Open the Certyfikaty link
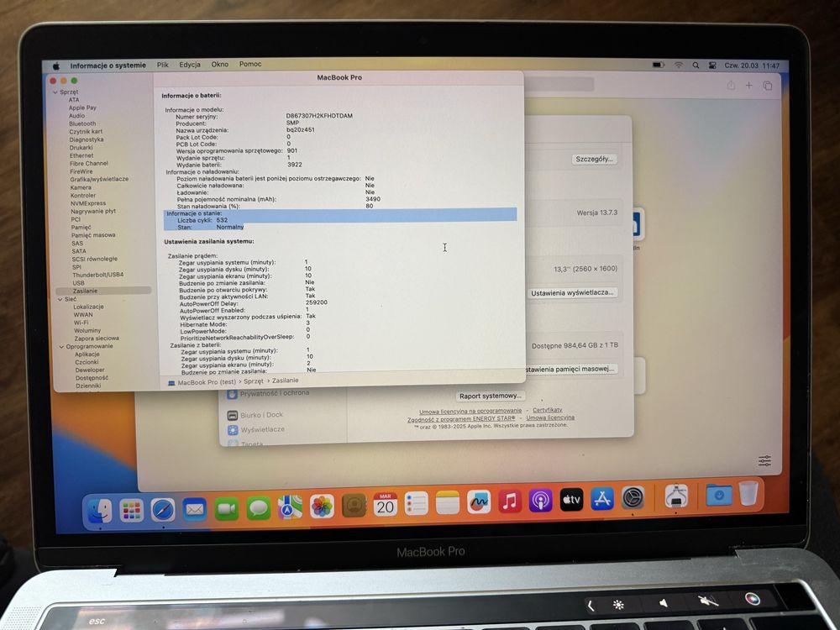Screen dimensions: 840x630 (x=547, y=410)
